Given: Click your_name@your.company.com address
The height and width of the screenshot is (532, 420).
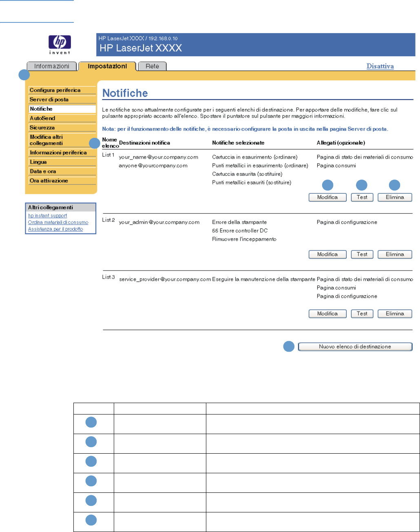Looking at the screenshot, I should point(159,157).
